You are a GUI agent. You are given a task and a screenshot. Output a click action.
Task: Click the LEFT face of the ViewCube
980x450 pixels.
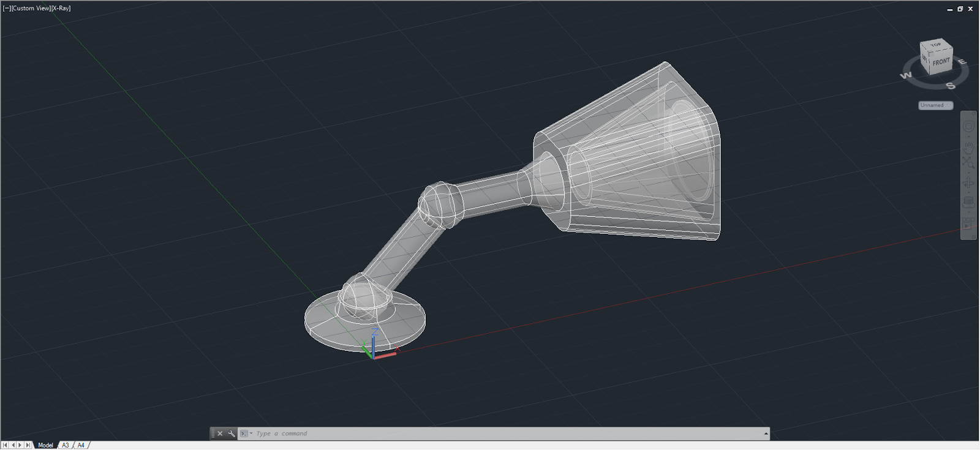click(x=925, y=59)
